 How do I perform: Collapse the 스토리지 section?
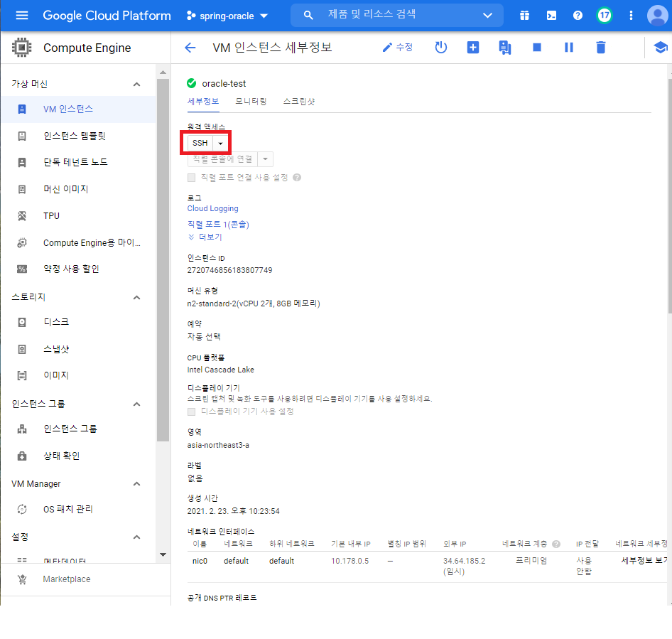(x=136, y=297)
